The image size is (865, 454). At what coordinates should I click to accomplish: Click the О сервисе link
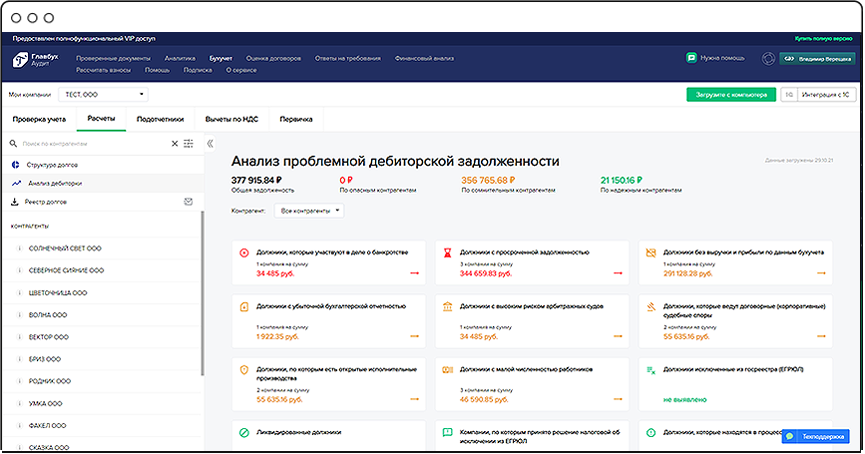coord(241,71)
